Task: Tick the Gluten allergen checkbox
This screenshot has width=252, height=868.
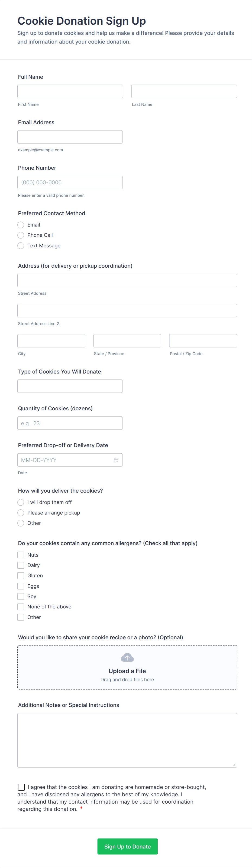Action: point(21,575)
